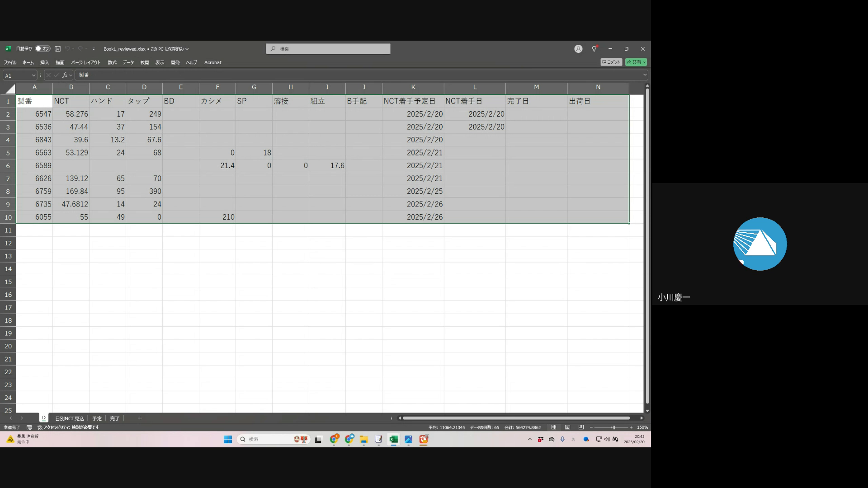Switch to Page Layout view icon
868x488 pixels.
pos(567,427)
